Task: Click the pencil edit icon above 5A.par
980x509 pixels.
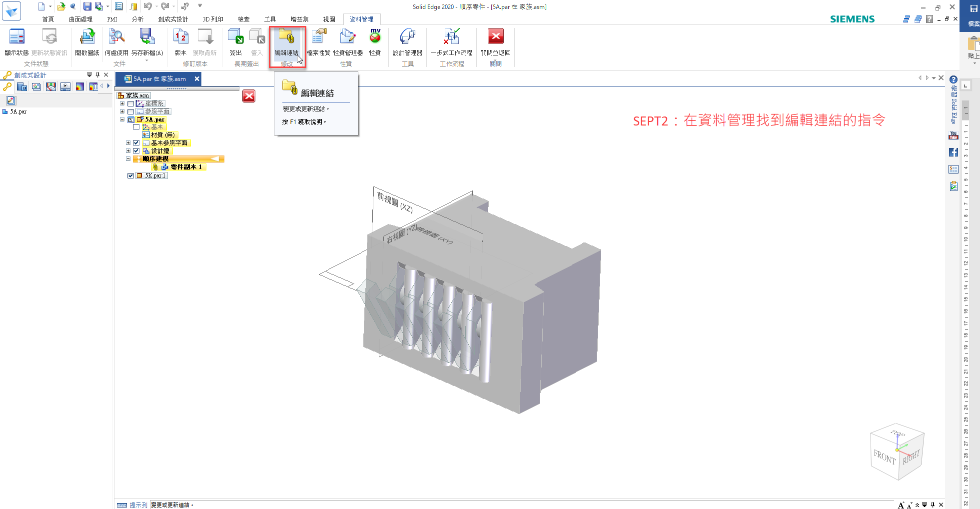Action: point(11,100)
